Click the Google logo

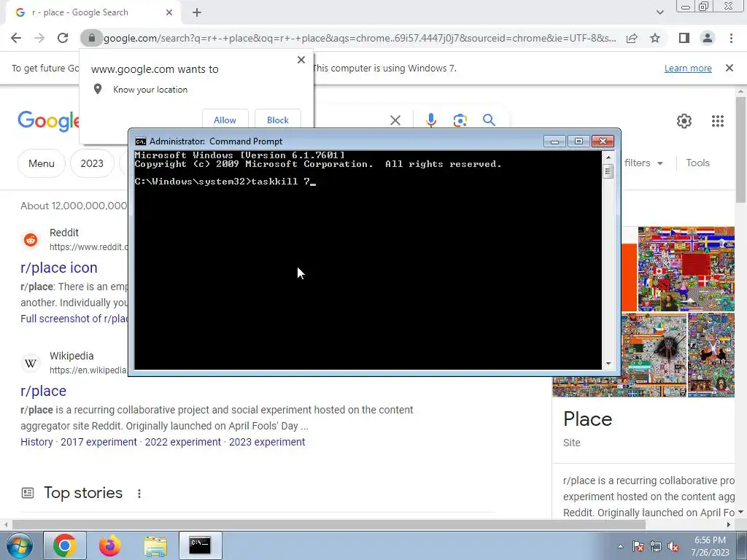(48, 120)
